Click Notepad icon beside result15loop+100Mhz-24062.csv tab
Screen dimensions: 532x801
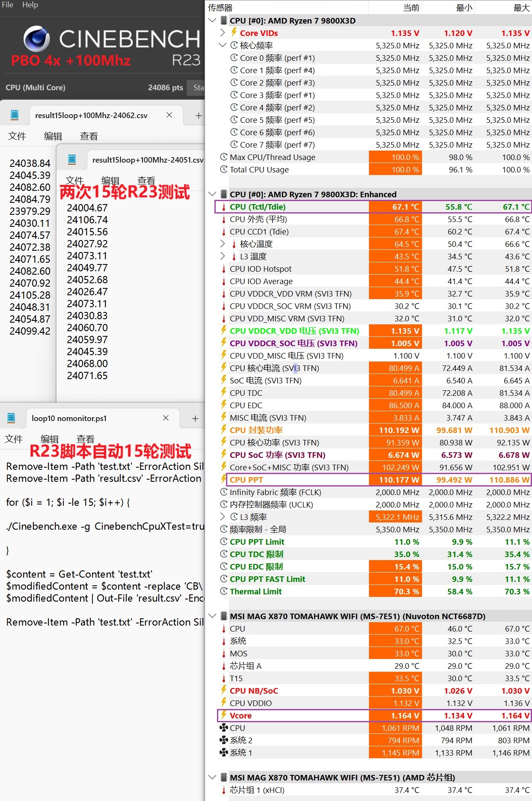(x=15, y=115)
